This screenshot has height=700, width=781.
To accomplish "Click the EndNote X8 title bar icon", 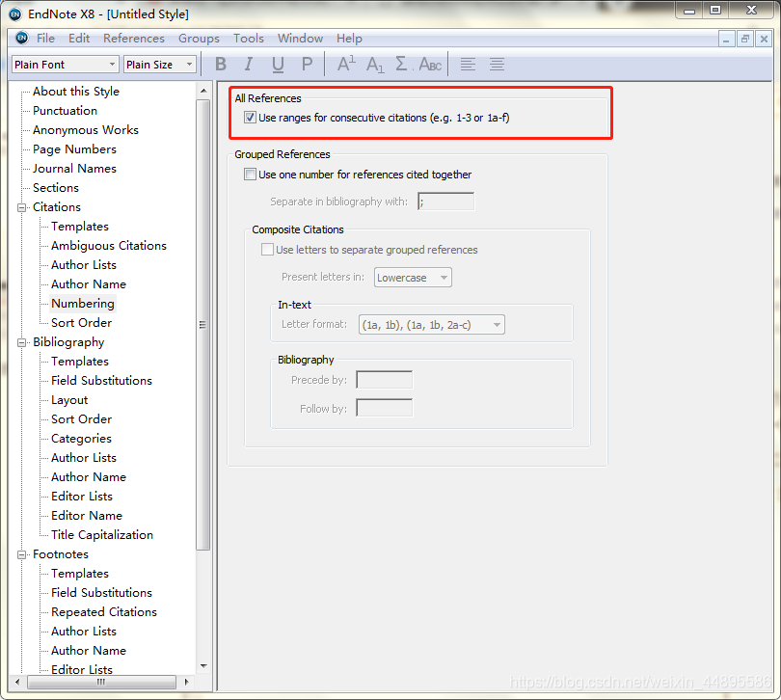I will (x=15, y=13).
